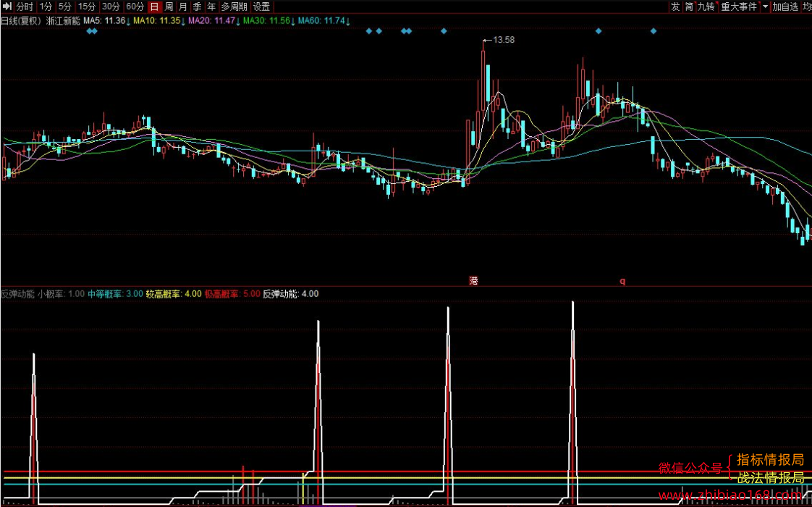The width and height of the screenshot is (812, 507).
Task: Open the 反弹动能 indicator name menu
Action: 17,294
